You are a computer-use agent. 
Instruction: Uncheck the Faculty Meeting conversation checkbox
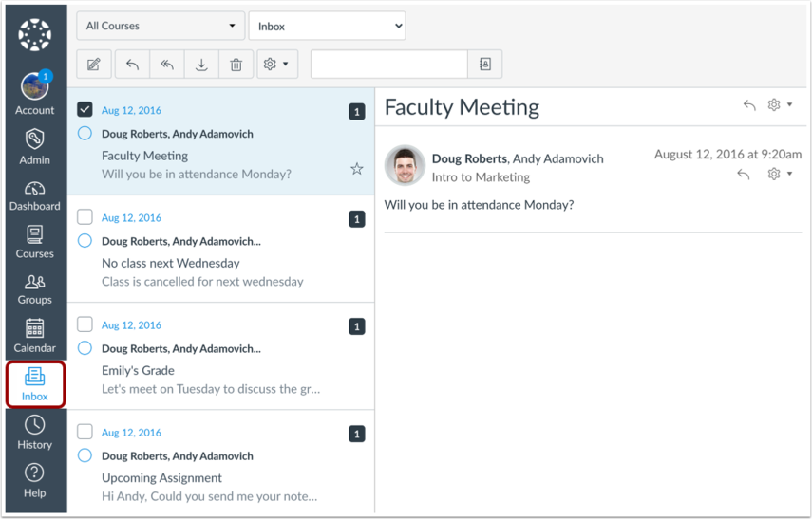tap(85, 109)
